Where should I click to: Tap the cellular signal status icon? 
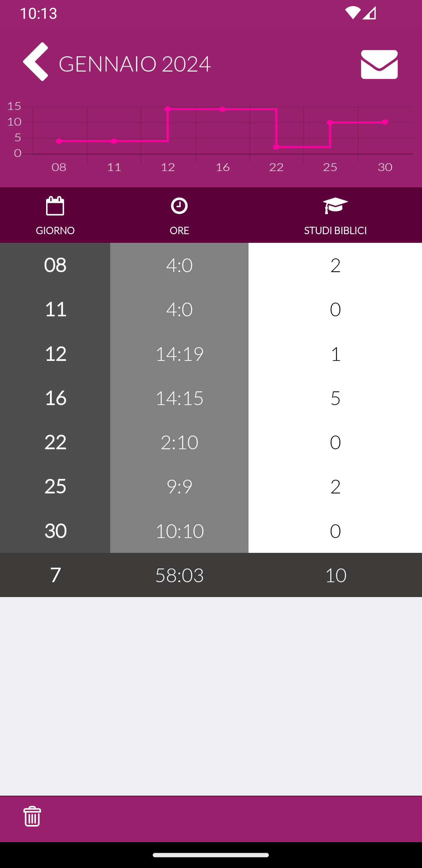point(369,13)
